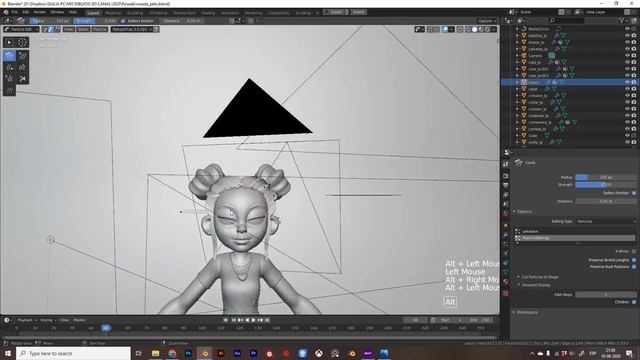The height and width of the screenshot is (360, 640).
Task: Open the Particle Edit mode dropdown
Action: click(21, 29)
